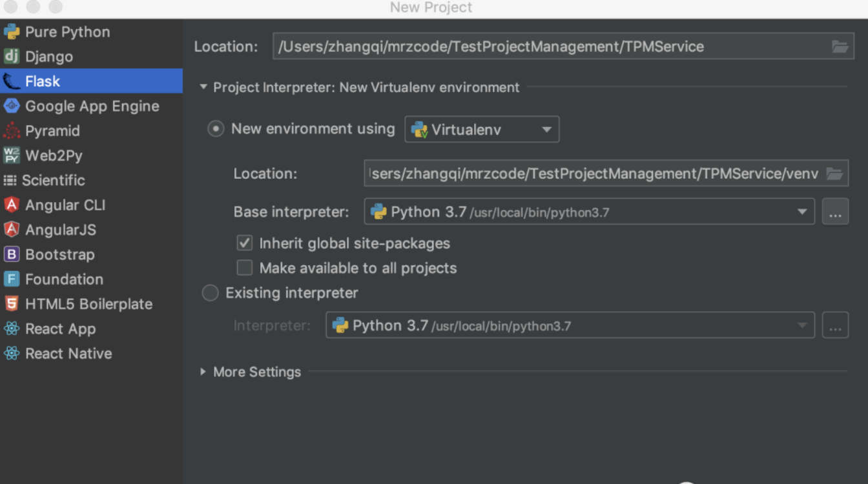
Task: Expand More Settings section
Action: 203,372
